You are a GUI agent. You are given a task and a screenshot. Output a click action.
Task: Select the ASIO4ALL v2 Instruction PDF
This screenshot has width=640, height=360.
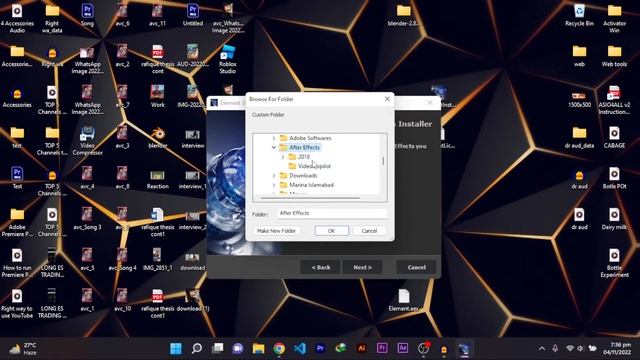point(614,100)
